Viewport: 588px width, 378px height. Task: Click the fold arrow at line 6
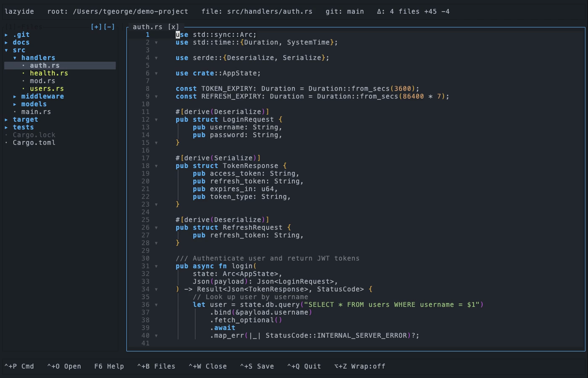(156, 73)
